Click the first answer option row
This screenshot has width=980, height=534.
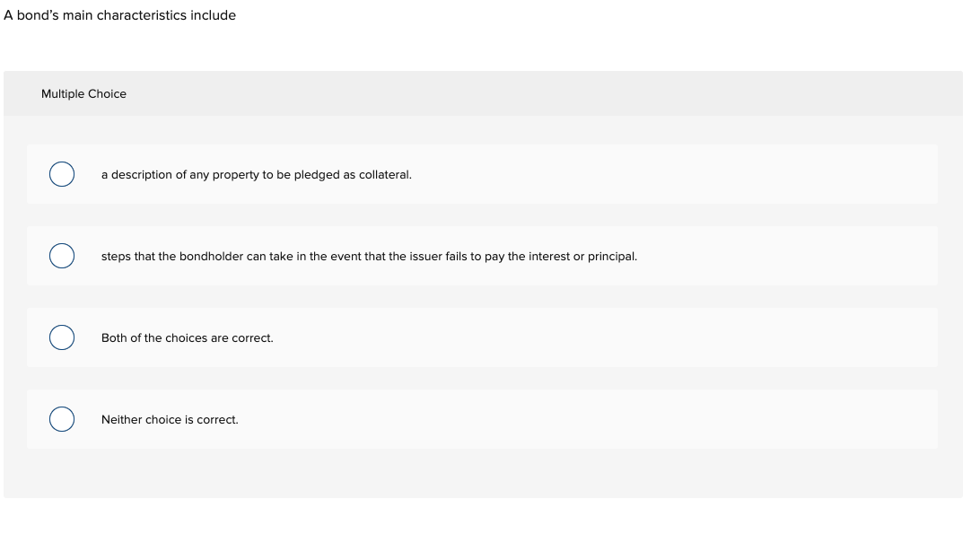[x=483, y=174]
